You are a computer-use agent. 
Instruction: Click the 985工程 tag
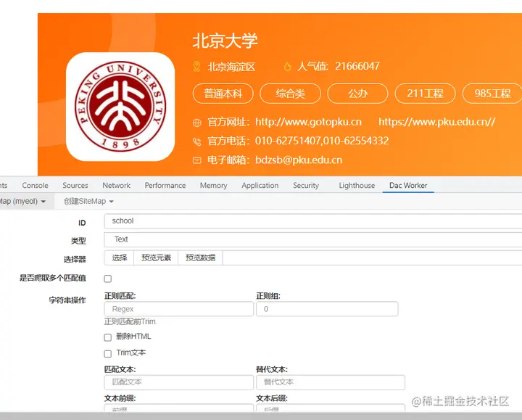coord(492,94)
